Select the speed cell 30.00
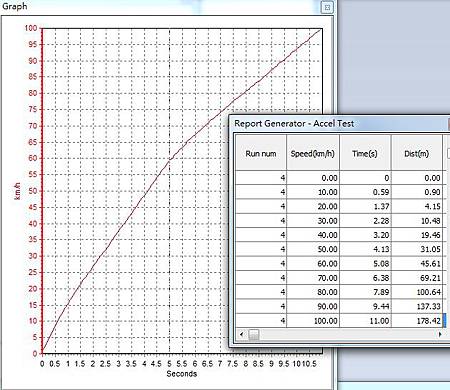Viewport: 450px width, 390px height. [313, 221]
